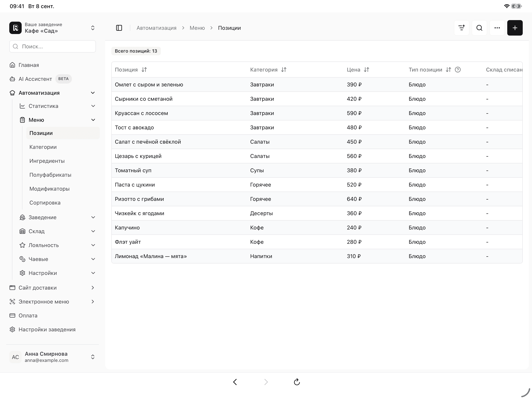Focus the sidebar Поиск field
Screen dimensions: 532x399
(x=53, y=46)
